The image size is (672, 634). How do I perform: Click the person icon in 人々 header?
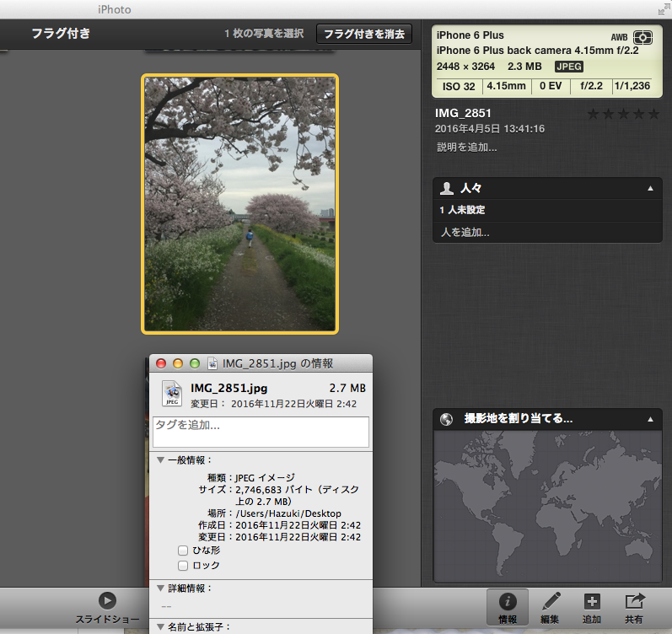click(x=447, y=188)
